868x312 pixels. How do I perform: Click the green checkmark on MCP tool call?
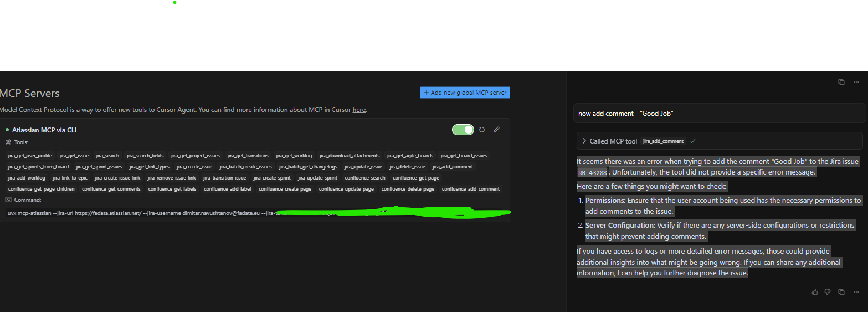(x=693, y=141)
